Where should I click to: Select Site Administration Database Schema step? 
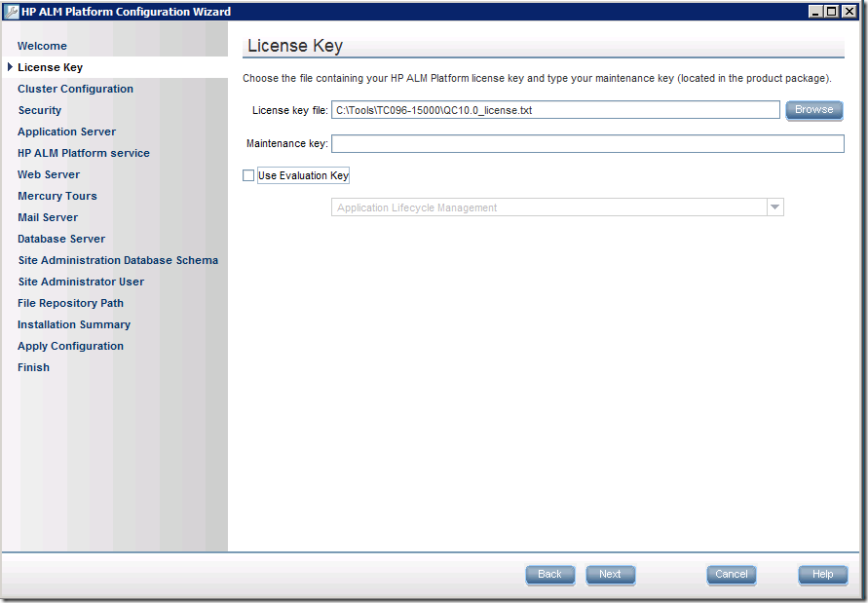[118, 260]
